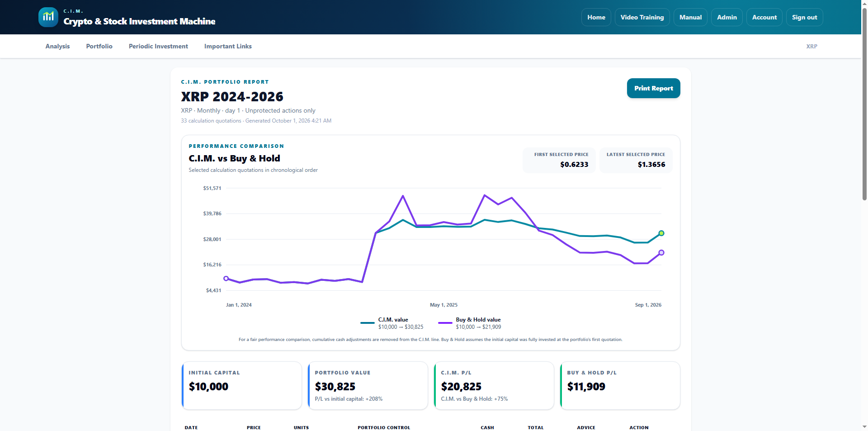
Task: Click the Portfolio Value $30,825 card
Action: (368, 386)
